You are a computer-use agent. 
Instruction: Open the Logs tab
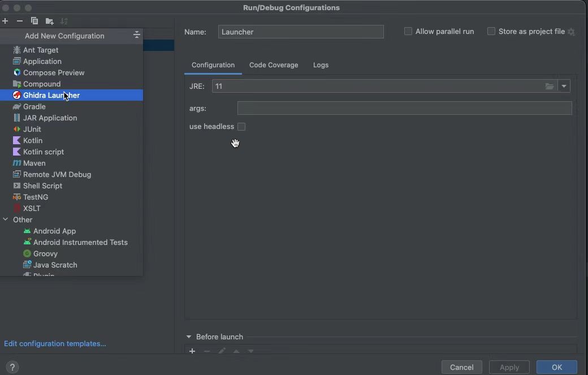click(321, 65)
